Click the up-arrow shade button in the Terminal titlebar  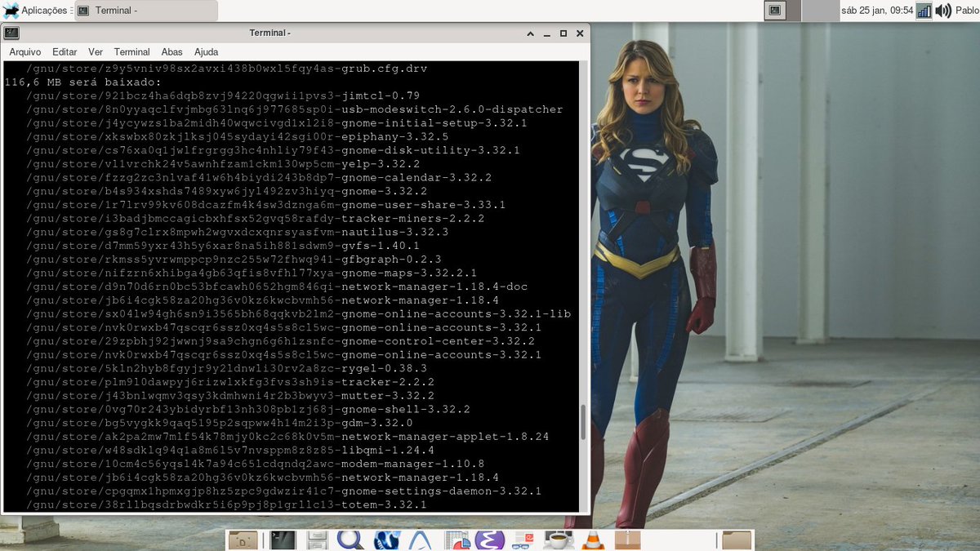(x=531, y=33)
